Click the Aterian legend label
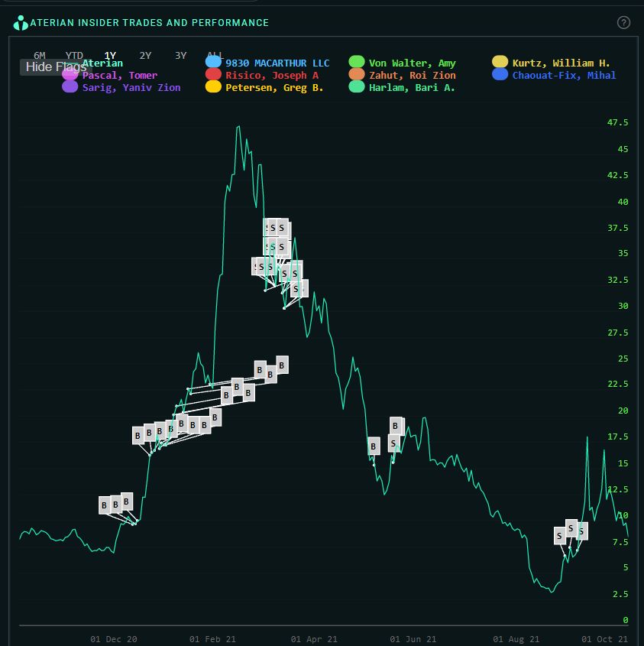Viewport: 644px width, 646px height. point(102,63)
